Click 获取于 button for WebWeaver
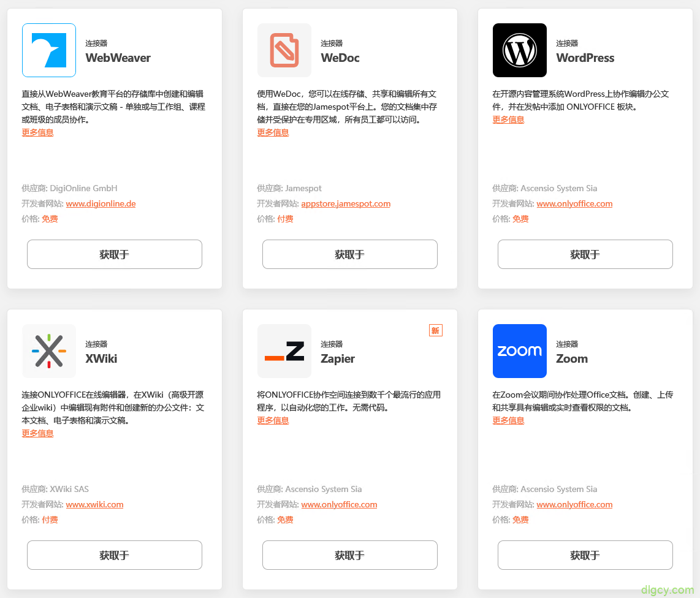Image resolution: width=700 pixels, height=598 pixels. point(114,254)
